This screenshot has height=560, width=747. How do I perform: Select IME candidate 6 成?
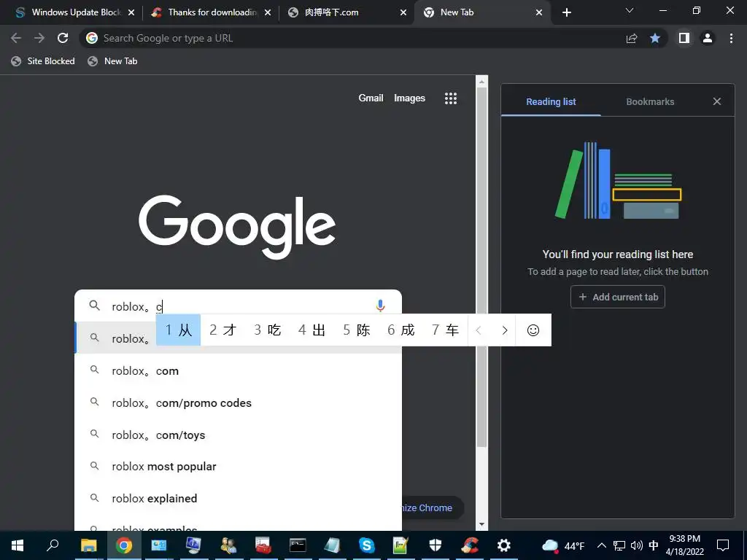[x=400, y=330]
